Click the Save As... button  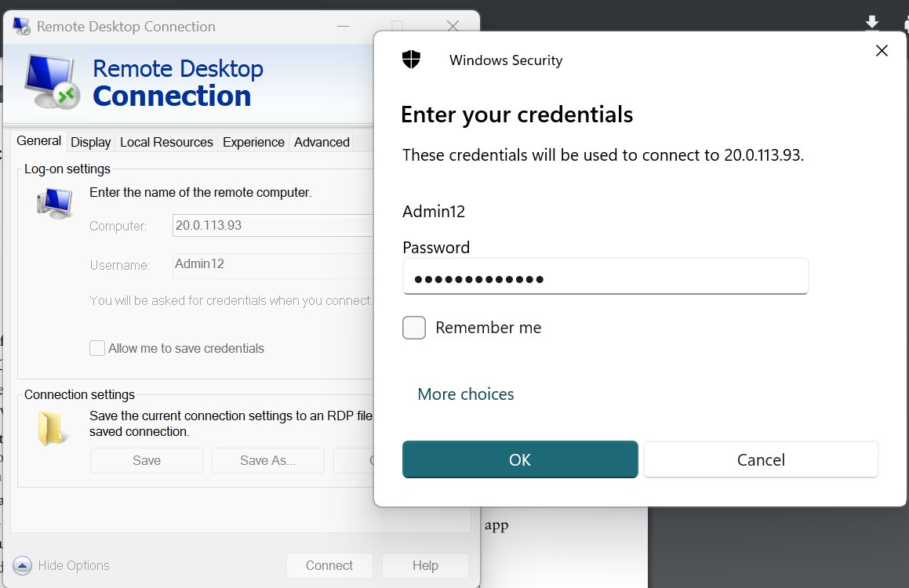point(267,460)
